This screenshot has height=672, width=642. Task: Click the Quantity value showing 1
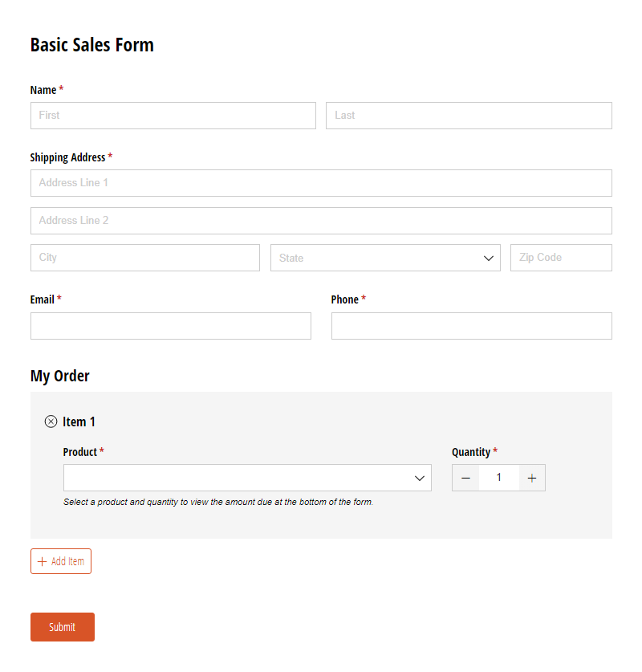[498, 478]
